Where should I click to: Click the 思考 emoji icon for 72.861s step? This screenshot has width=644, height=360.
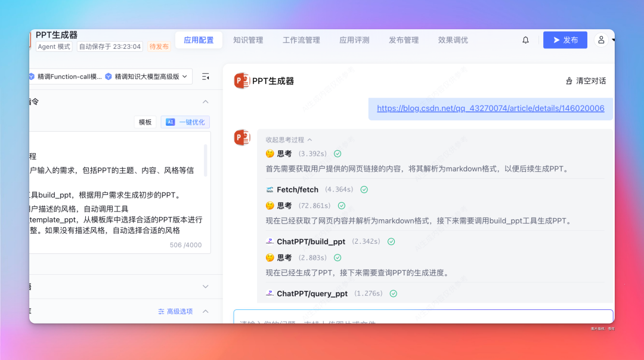point(270,206)
